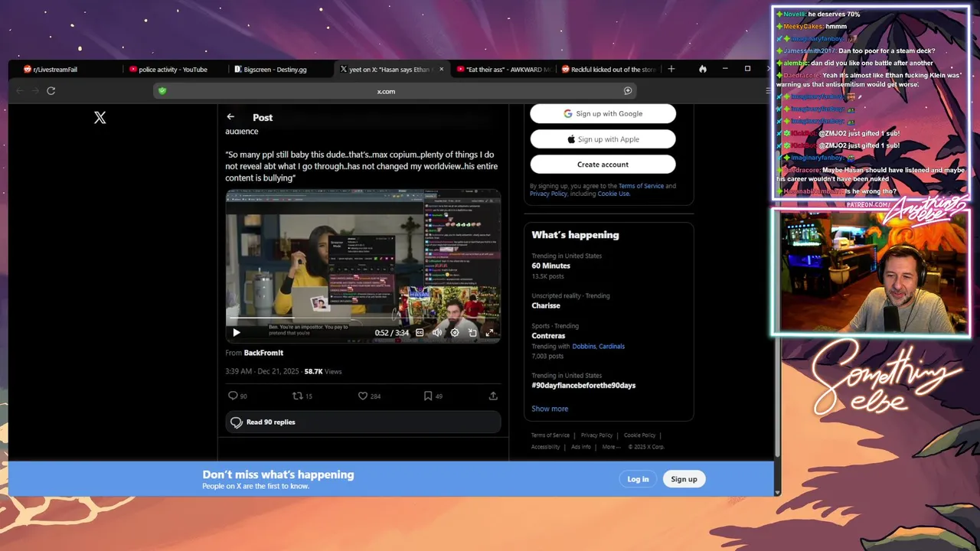Open footer Privacy Policy link

pyautogui.click(x=596, y=435)
